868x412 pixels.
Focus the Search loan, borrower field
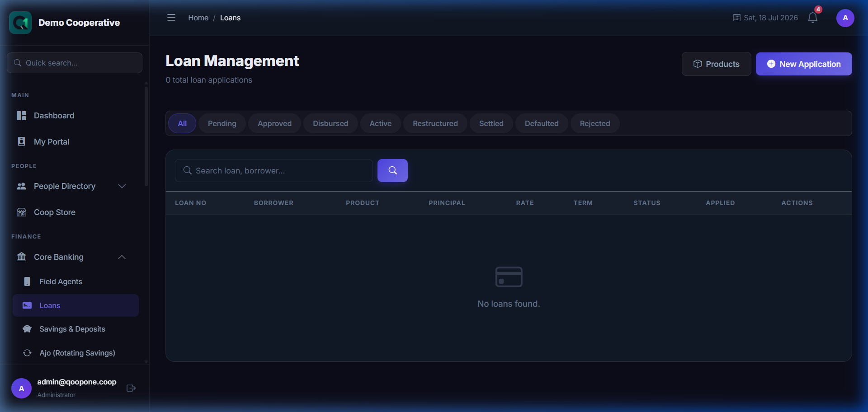coord(274,170)
